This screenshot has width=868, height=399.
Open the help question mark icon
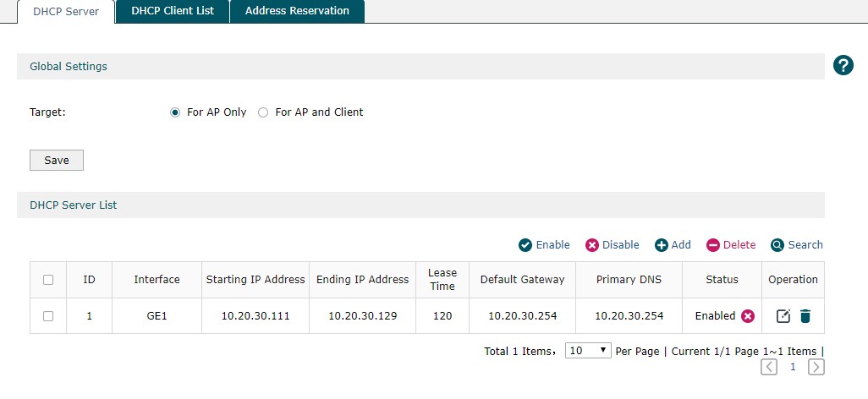pos(843,65)
